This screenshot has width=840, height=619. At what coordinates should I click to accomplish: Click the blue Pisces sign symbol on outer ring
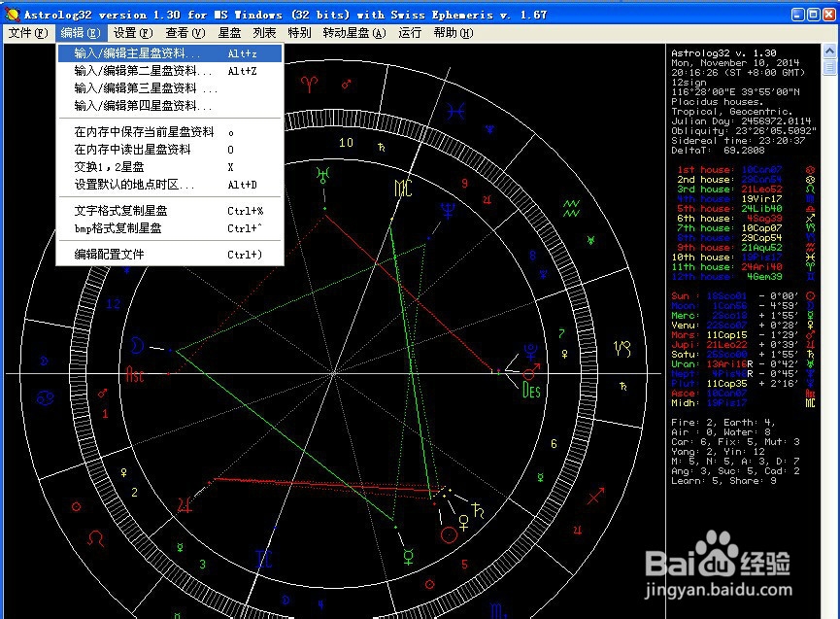(455, 112)
